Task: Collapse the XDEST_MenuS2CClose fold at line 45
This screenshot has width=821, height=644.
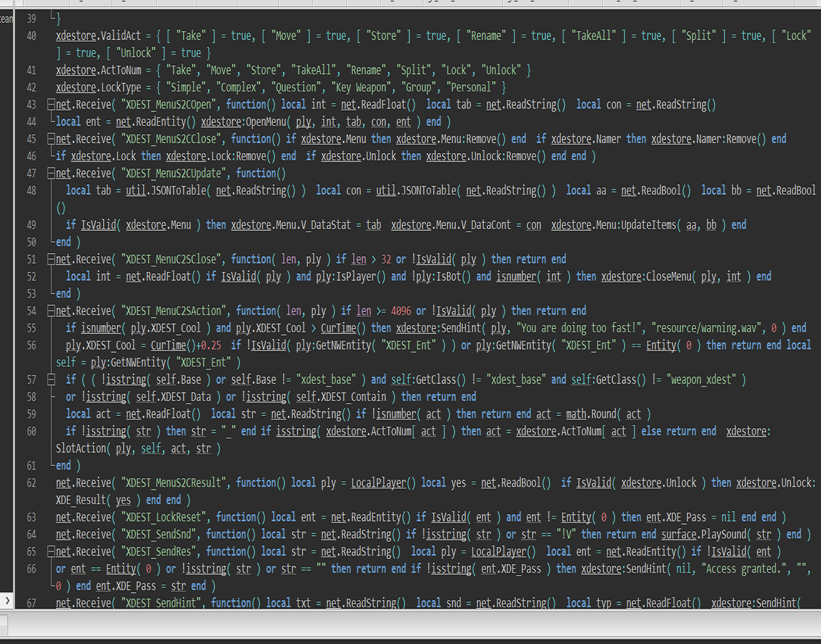Action: tap(51, 139)
